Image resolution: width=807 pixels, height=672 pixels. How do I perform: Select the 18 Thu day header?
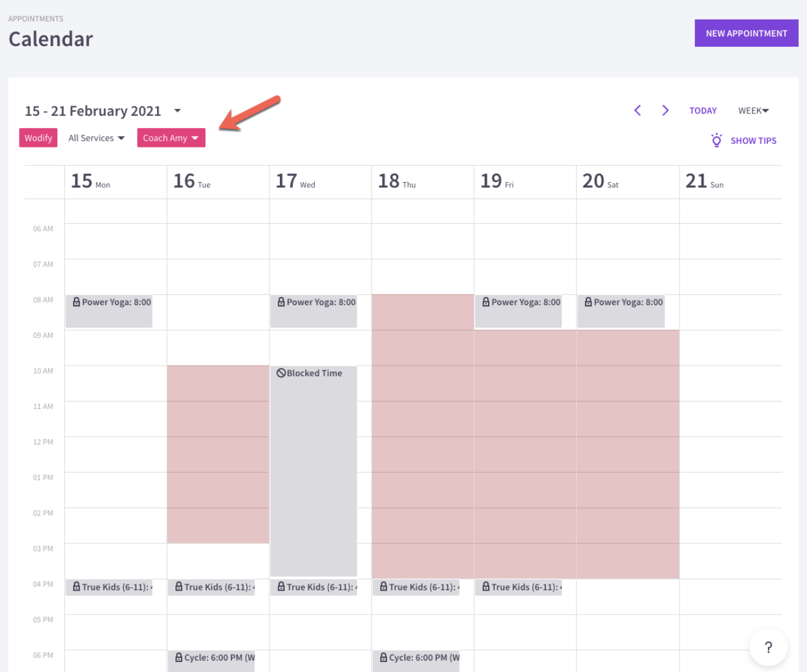coord(397,182)
